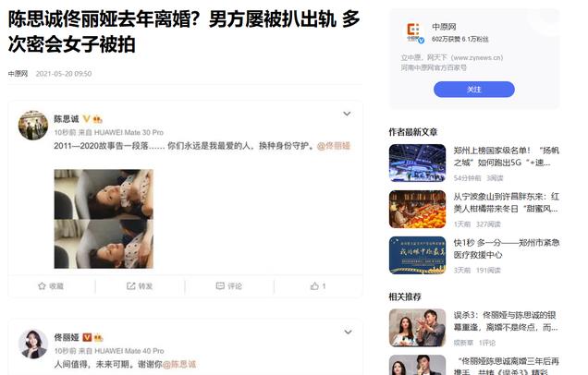
Task: Expand the chevron menu on 佟丽娅's post
Action: click(348, 332)
